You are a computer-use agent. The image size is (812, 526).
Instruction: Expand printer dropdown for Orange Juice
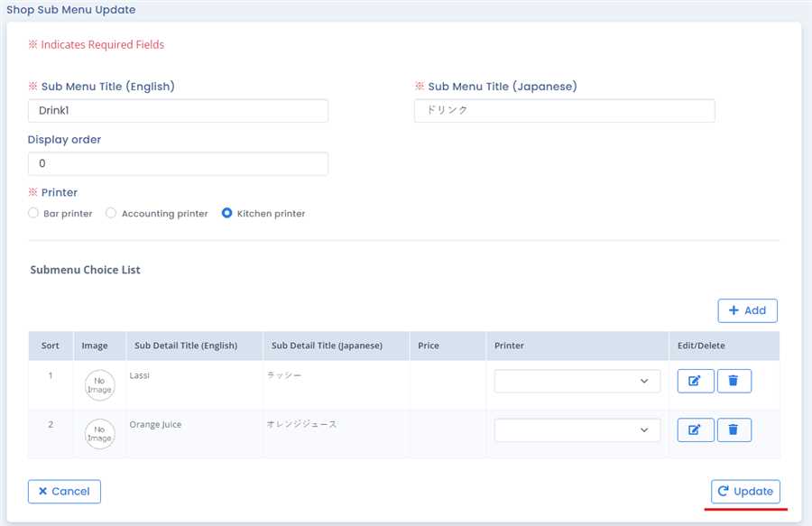[x=577, y=429]
